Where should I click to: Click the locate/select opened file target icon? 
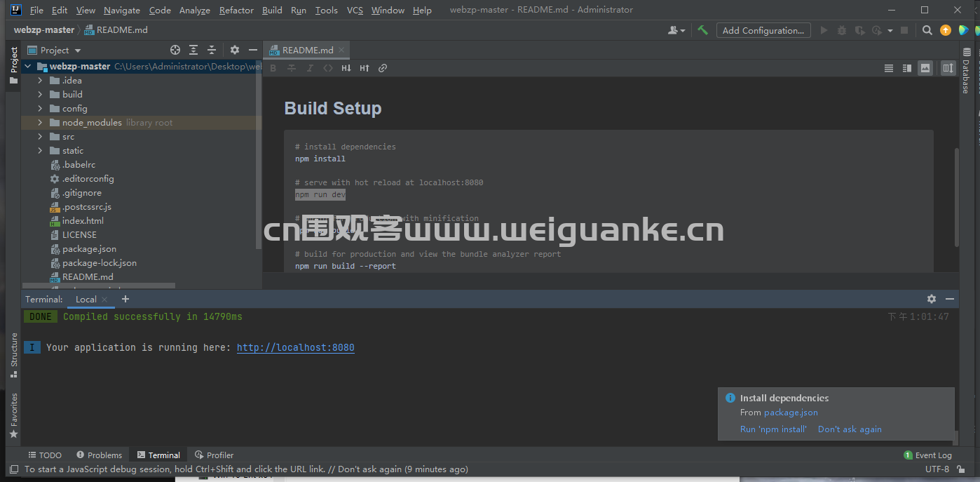coord(175,50)
